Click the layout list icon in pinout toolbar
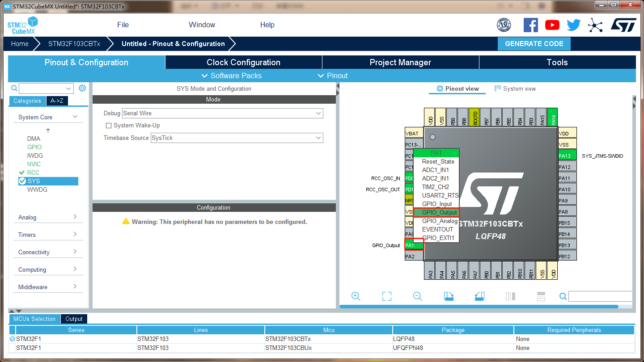This screenshot has width=644, height=362. point(541,296)
